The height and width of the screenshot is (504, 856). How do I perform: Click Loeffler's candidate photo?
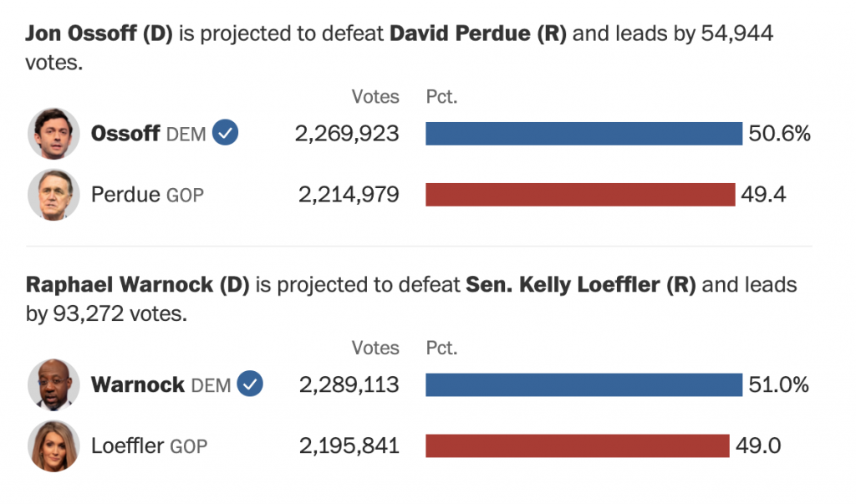pos(53,446)
